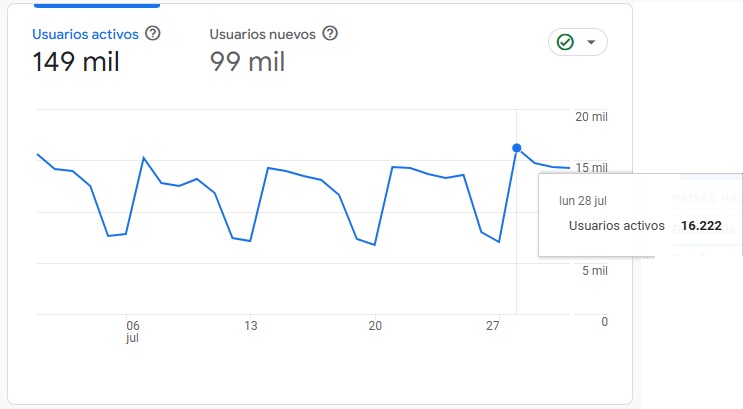Click the 15 mil y-axis label
The width and height of the screenshot is (743, 409).
coord(592,168)
